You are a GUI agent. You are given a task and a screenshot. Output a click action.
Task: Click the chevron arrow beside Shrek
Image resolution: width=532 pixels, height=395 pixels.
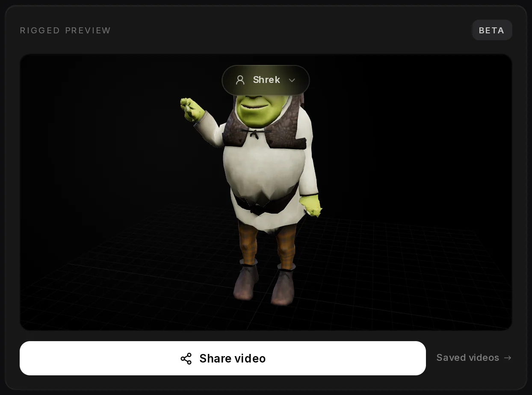[292, 80]
